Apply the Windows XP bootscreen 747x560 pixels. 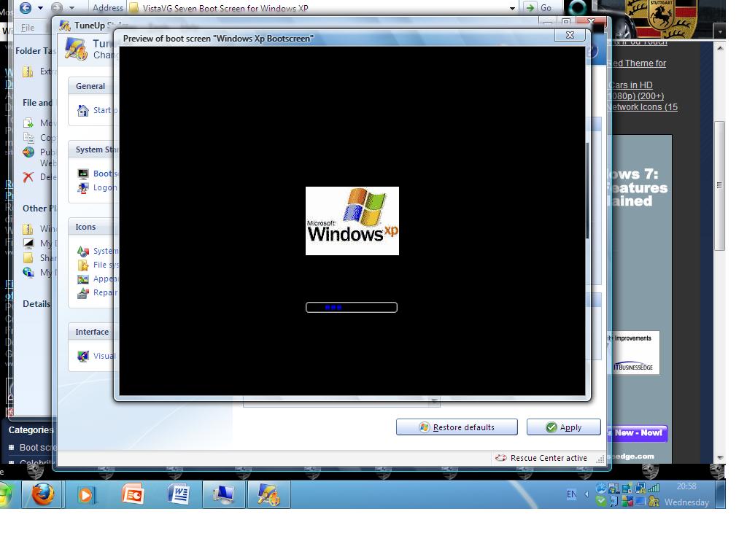(x=563, y=427)
